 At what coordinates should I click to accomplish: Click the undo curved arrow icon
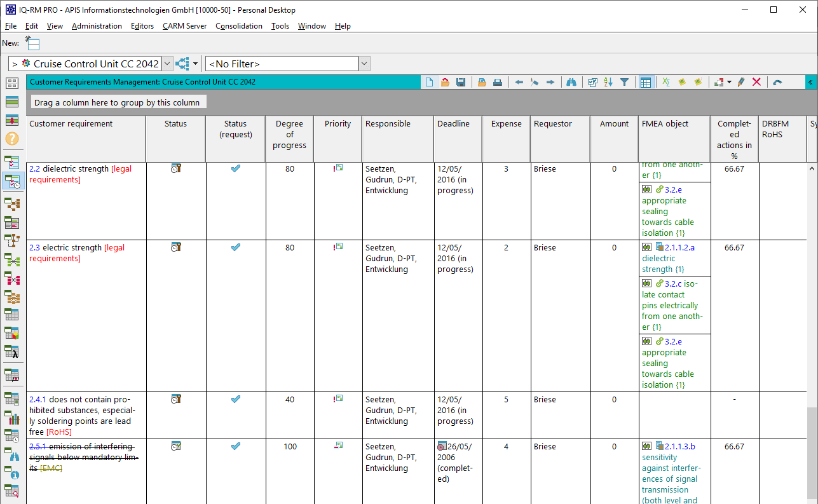pos(777,82)
